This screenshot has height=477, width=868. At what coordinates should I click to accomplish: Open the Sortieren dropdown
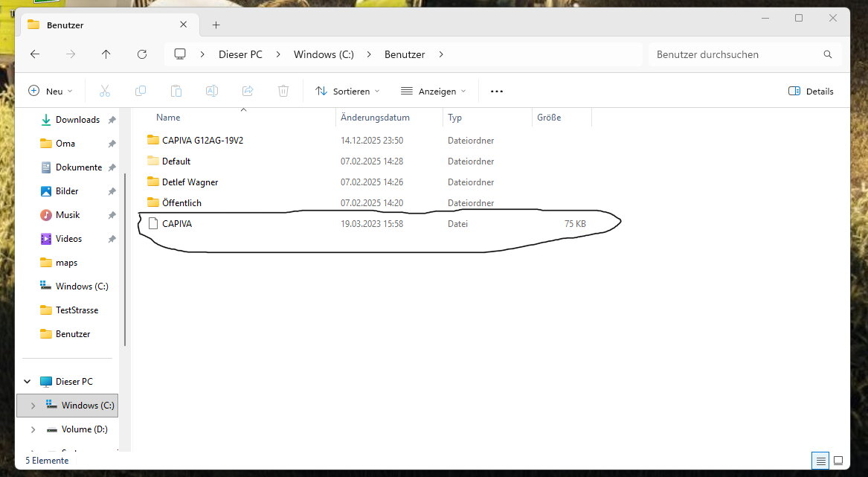[x=347, y=91]
